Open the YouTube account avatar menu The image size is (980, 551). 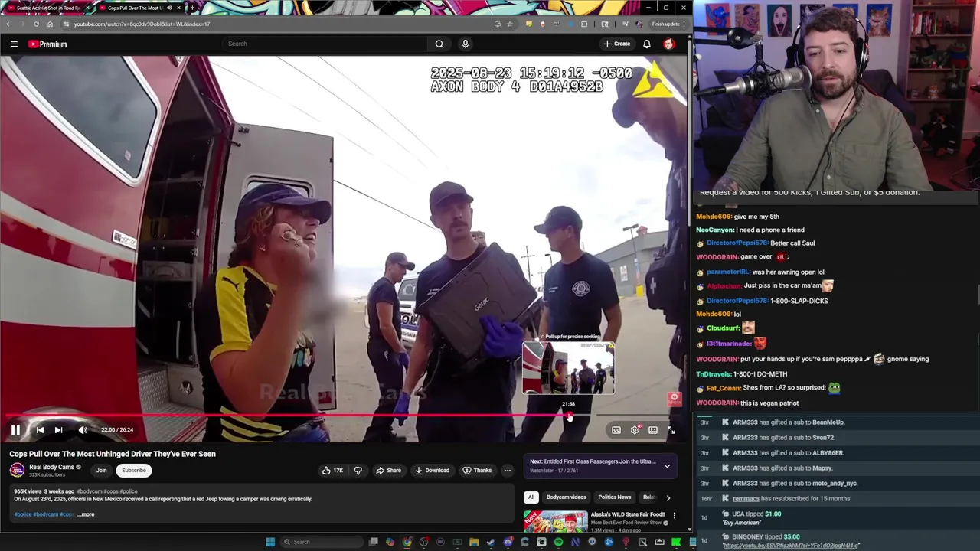(668, 44)
